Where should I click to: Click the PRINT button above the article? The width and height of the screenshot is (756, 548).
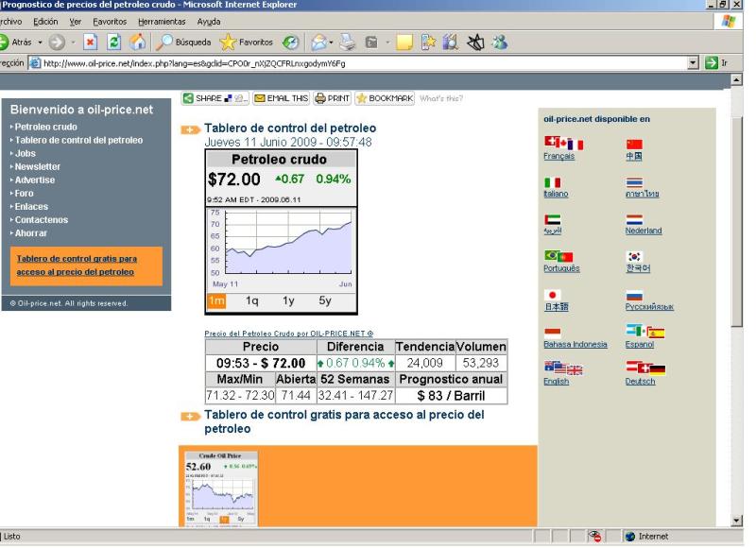point(332,98)
